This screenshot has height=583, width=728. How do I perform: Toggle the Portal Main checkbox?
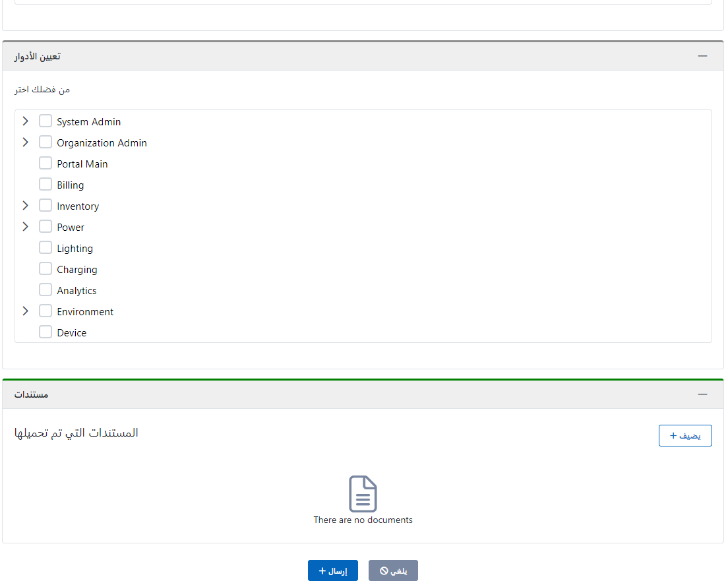tap(45, 164)
